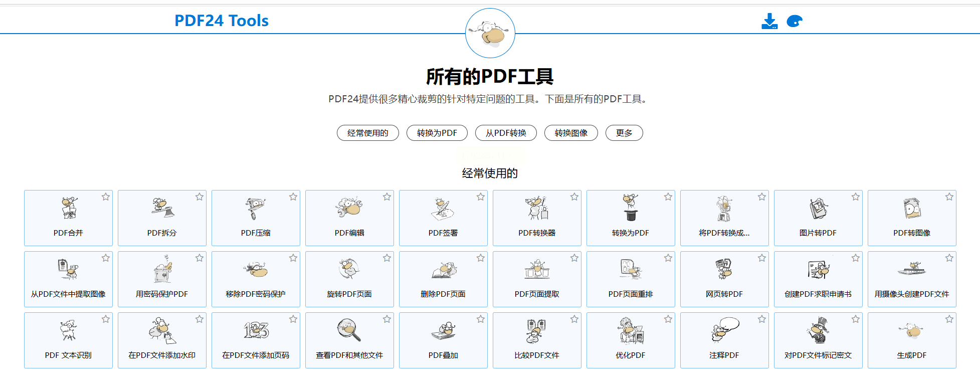
Task: Open the 查看PDF和其他文件 magnifier icon
Action: click(x=349, y=330)
